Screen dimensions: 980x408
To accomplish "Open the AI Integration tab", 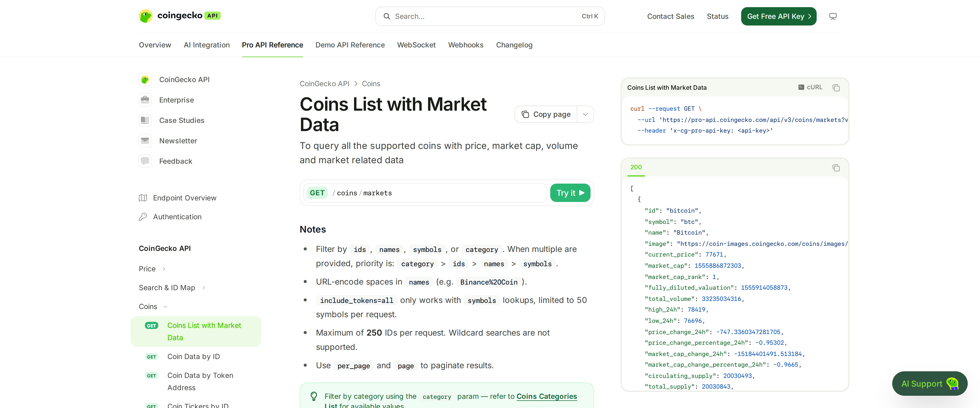I will [x=206, y=45].
